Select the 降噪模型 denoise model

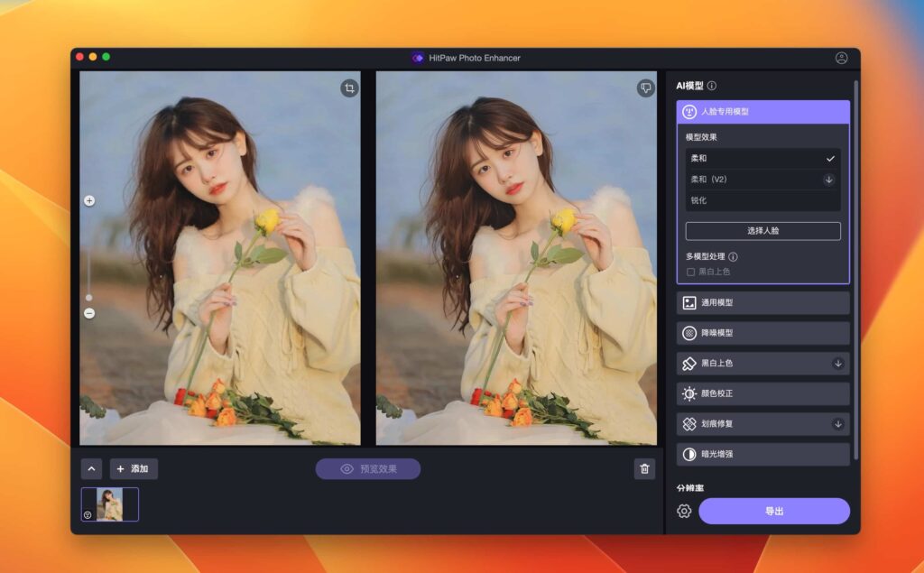pos(762,333)
